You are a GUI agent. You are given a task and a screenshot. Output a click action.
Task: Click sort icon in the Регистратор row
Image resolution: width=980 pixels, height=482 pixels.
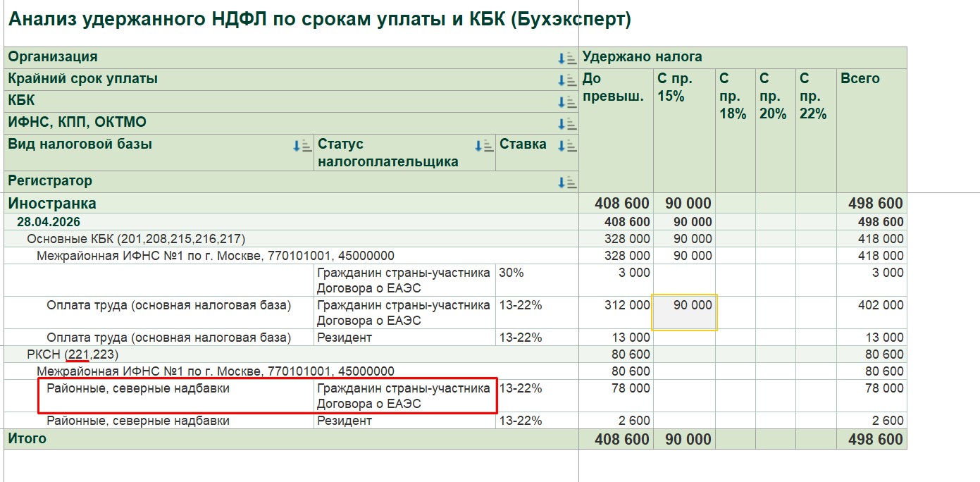[567, 183]
